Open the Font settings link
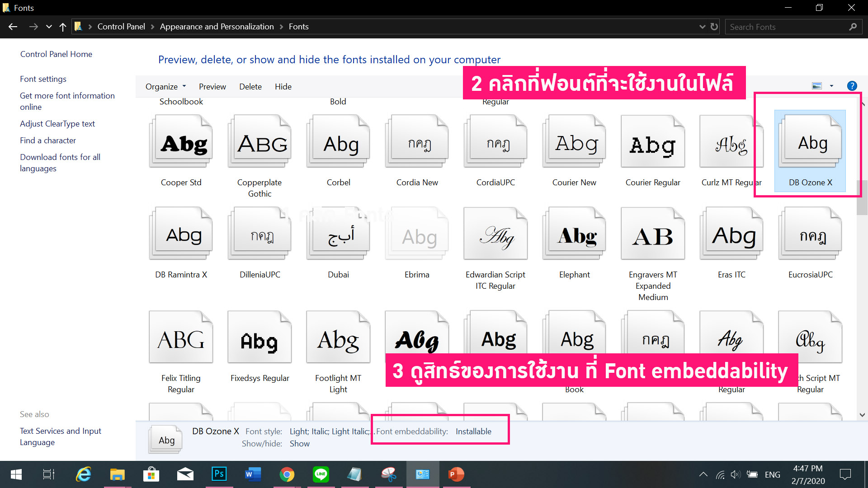The height and width of the screenshot is (488, 868). [43, 79]
